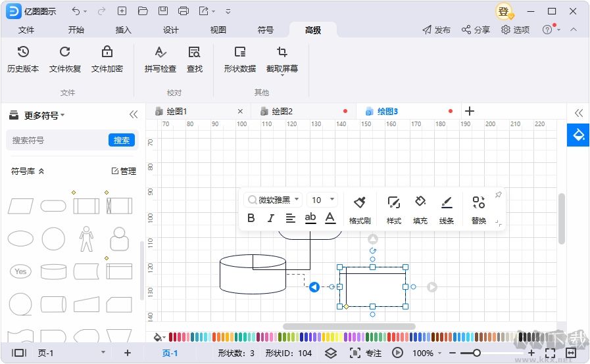Viewport: 590px width, 364px height.
Task: Click Publish (发布) button
Action: (x=436, y=30)
